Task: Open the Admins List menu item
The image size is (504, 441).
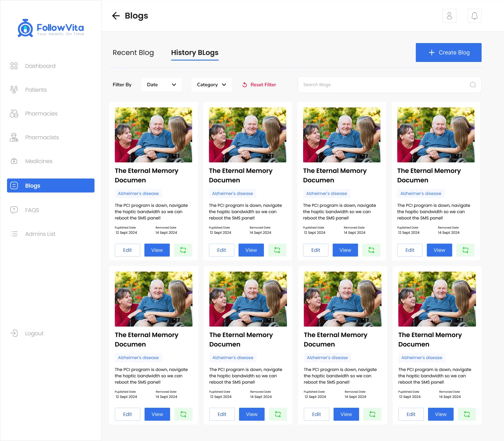Action: pyautogui.click(x=40, y=234)
